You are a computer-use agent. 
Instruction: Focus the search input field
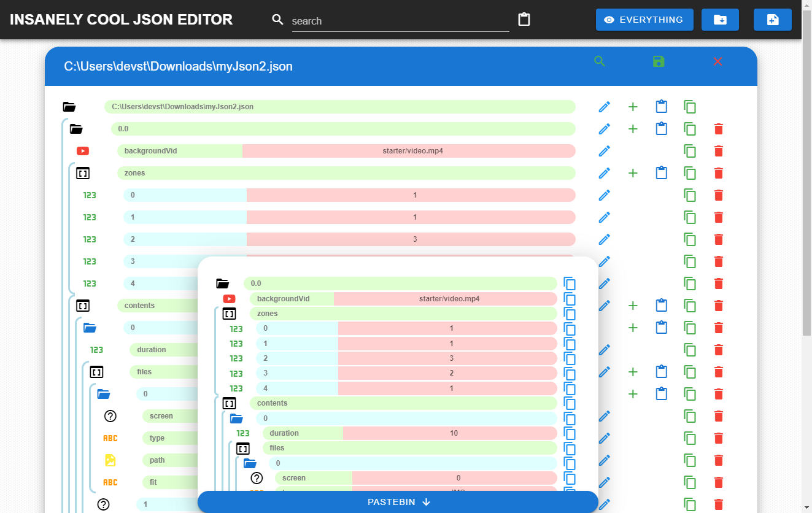pyautogui.click(x=400, y=21)
